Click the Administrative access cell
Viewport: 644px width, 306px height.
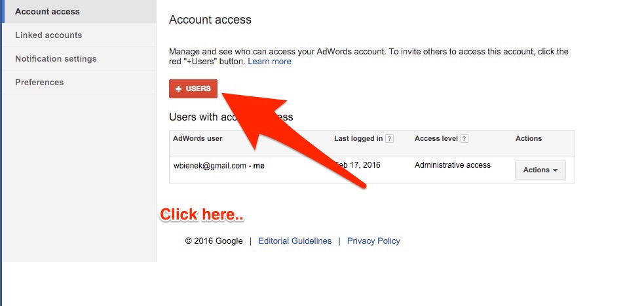453,165
